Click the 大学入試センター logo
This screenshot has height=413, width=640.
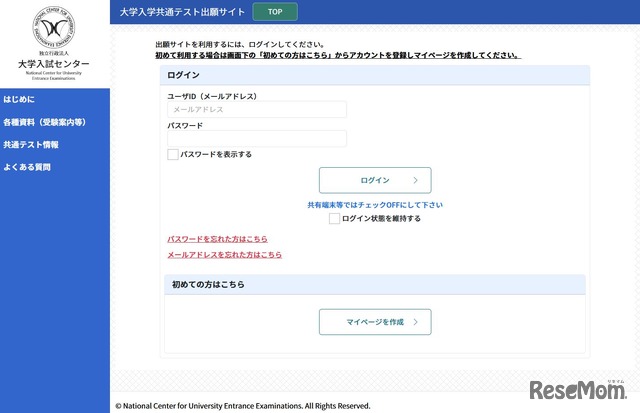[x=53, y=43]
